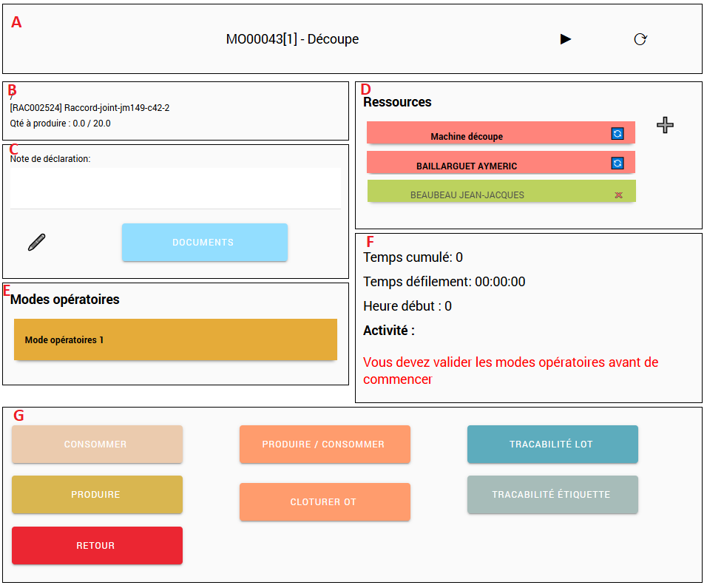
Task: Add a resource with the plus icon
Action: tap(666, 125)
